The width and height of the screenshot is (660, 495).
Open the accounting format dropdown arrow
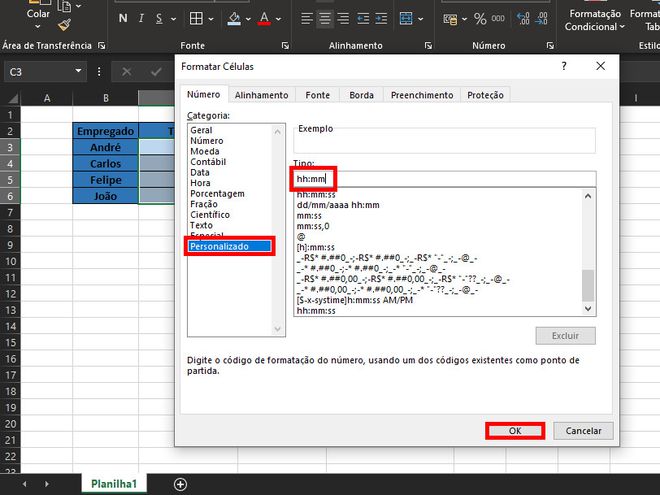[464, 19]
